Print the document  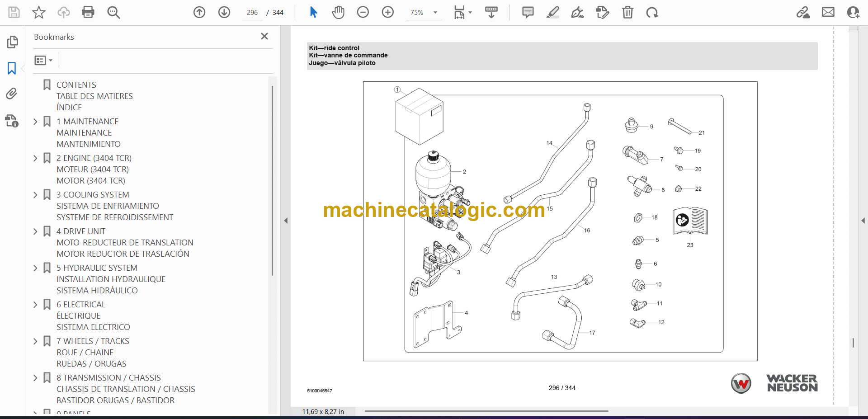[88, 12]
